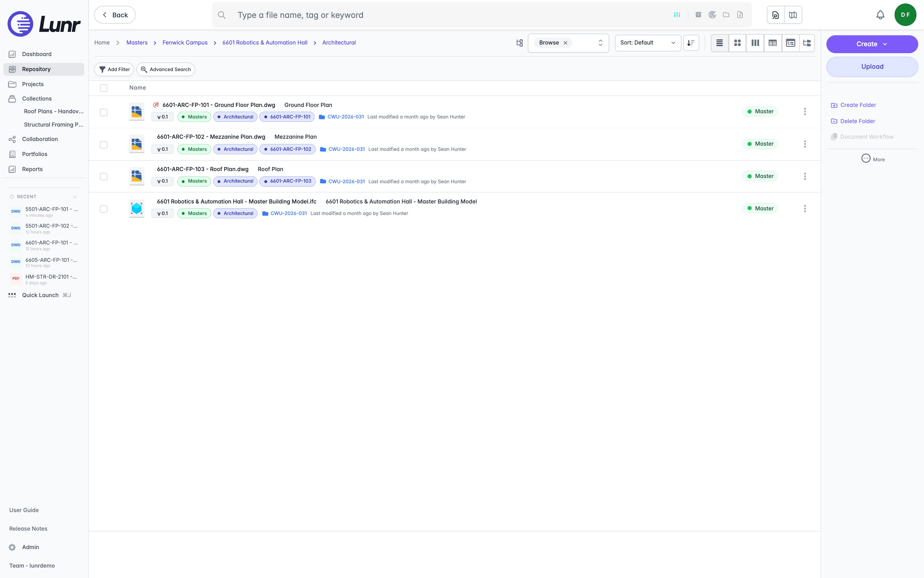Viewport: 924px width, 578px height.
Task: Toggle the sort direction button
Action: pos(691,43)
